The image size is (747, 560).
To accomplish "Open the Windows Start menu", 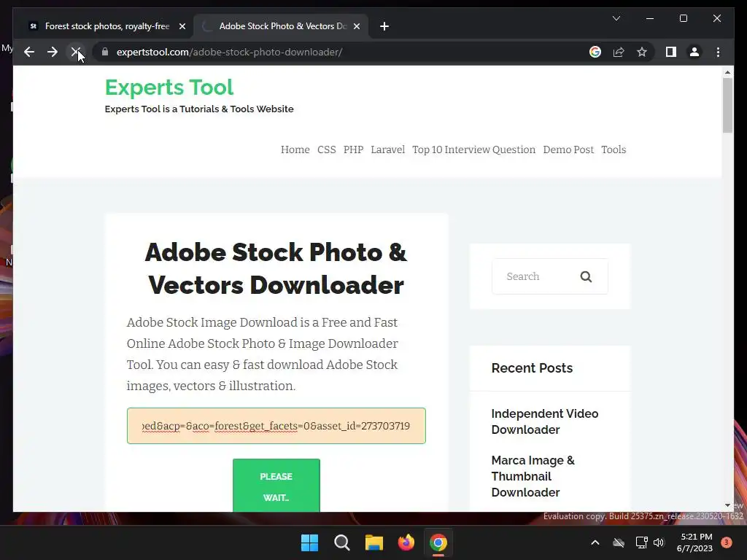I will click(x=309, y=542).
